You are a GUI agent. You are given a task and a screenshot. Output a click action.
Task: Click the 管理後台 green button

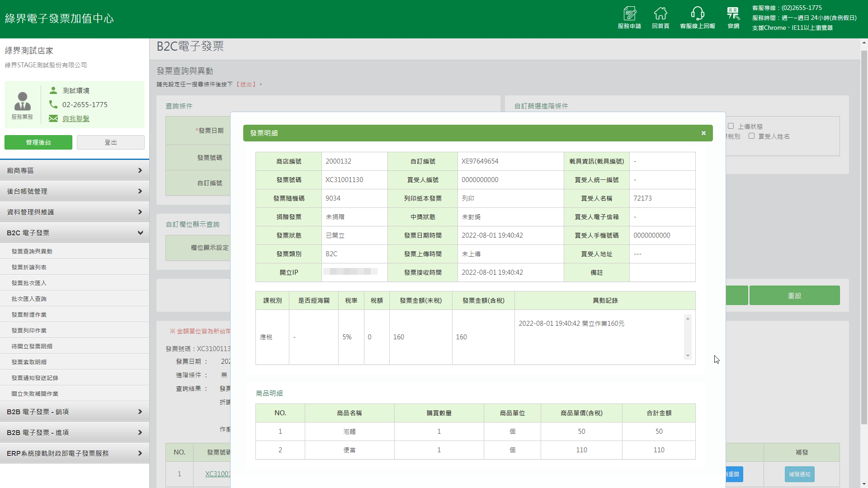[x=38, y=142]
